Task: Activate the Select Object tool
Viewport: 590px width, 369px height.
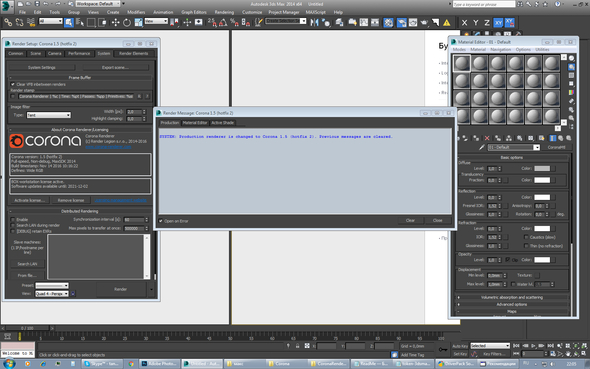Action: coord(69,23)
